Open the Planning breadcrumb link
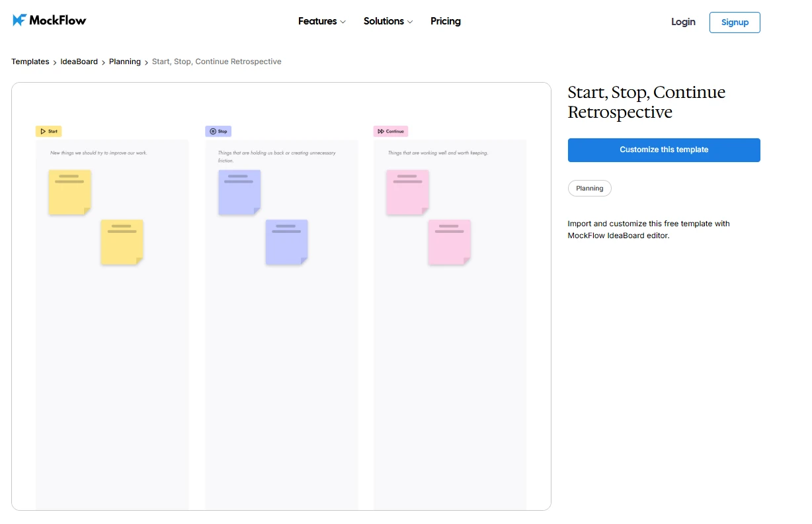 point(125,62)
